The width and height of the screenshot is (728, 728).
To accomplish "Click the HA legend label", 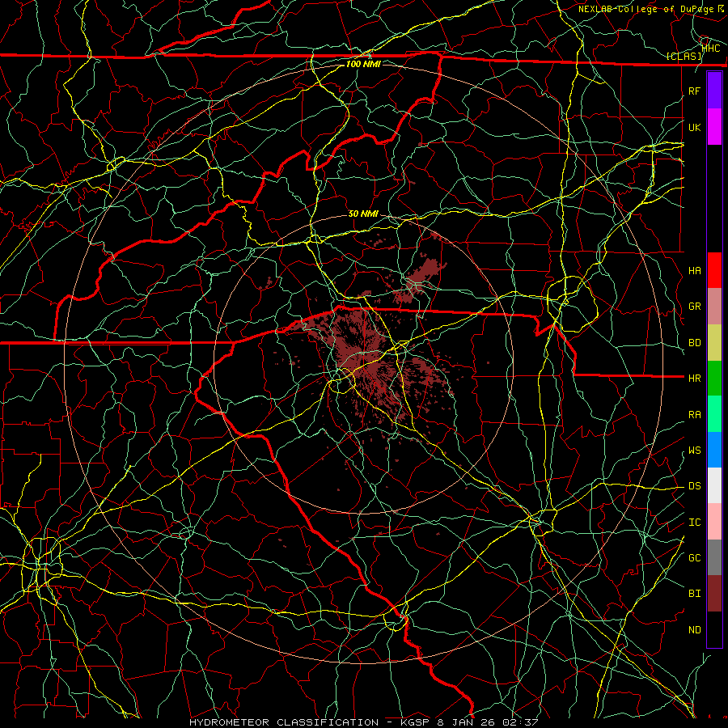I will pos(694,271).
